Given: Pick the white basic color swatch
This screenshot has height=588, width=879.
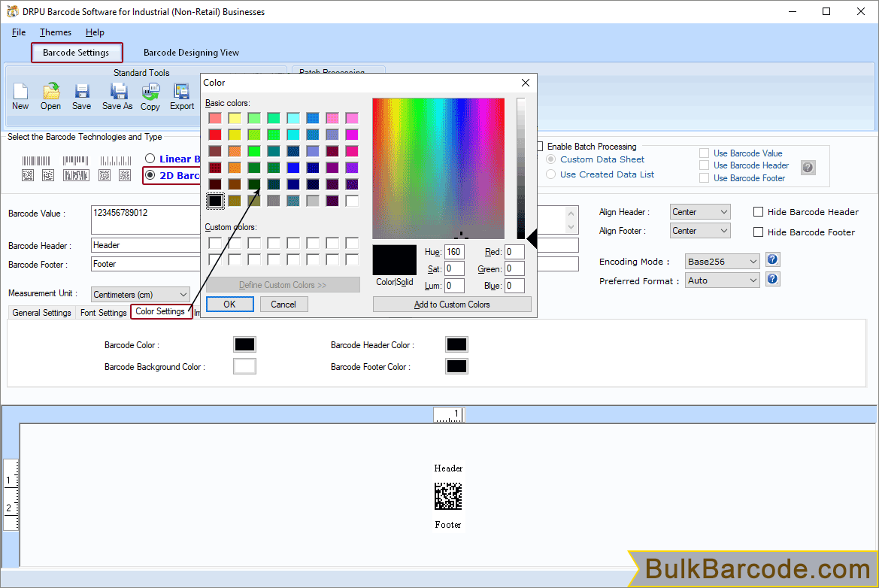Looking at the screenshot, I should tap(352, 201).
